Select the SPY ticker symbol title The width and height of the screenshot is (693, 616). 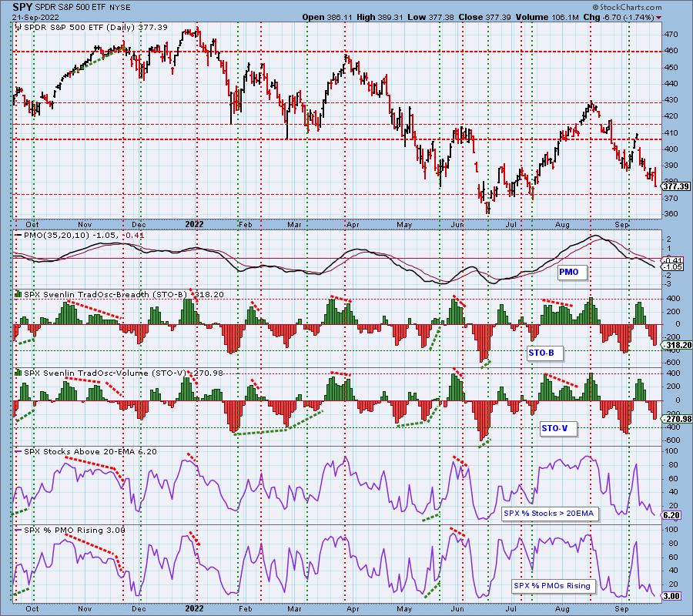[22, 7]
